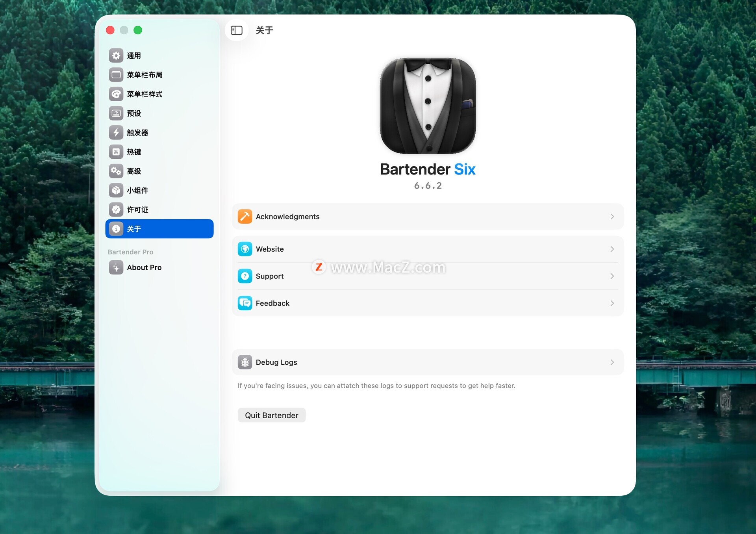This screenshot has height=534, width=756.
Task: Click the About info icon in sidebar
Action: coord(116,229)
